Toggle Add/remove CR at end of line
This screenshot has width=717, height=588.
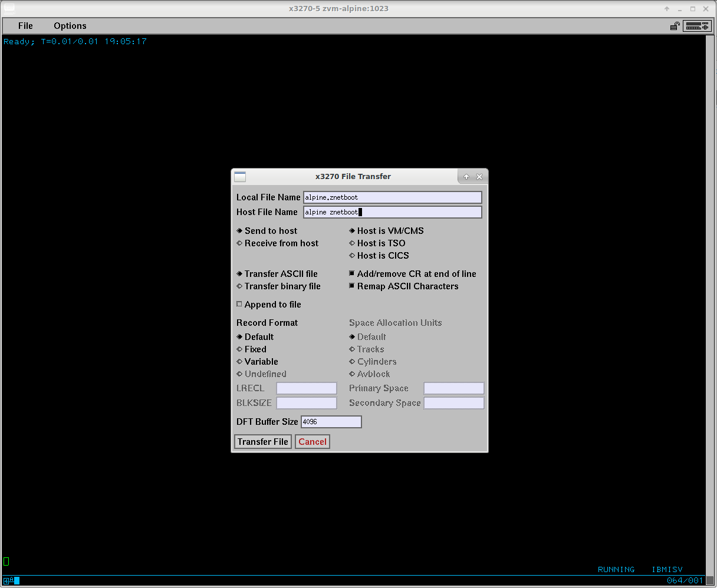[x=413, y=274]
